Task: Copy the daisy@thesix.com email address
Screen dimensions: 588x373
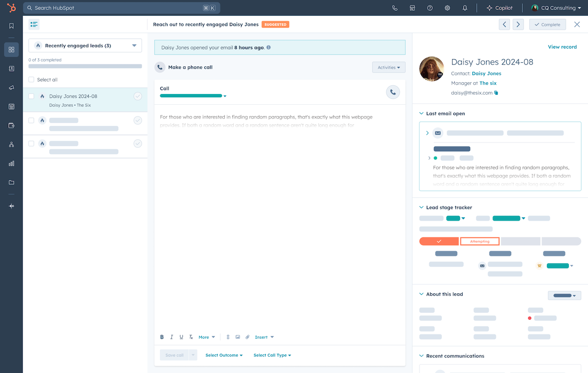Action: click(496, 93)
